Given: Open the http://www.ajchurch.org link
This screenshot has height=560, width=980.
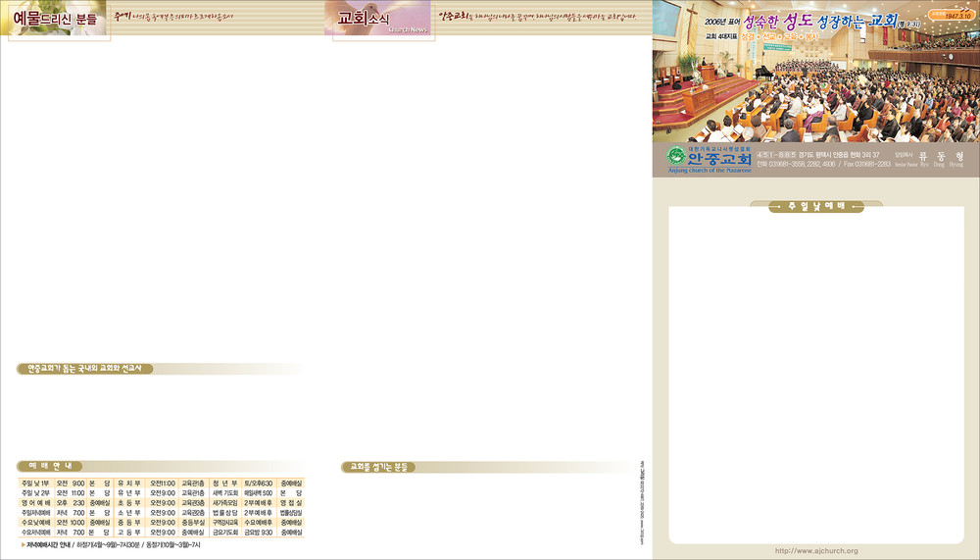Looking at the screenshot, I should 815,551.
